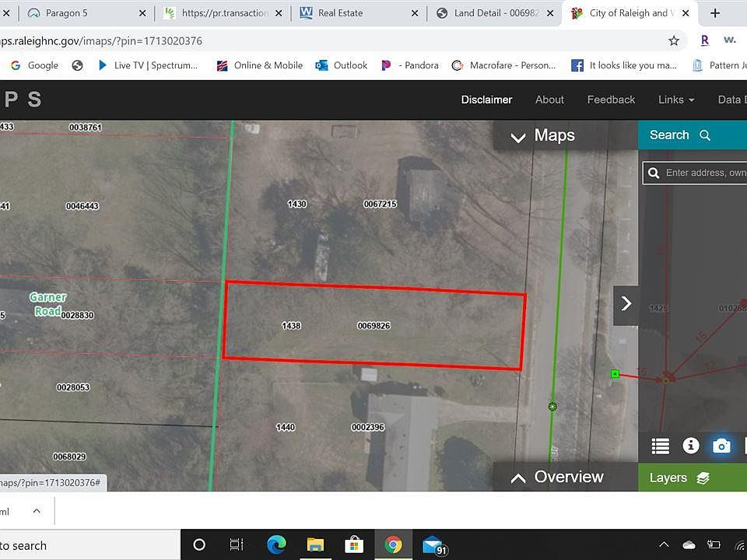The width and height of the screenshot is (747, 560).
Task: Expand the Maps panel
Action: tap(543, 136)
